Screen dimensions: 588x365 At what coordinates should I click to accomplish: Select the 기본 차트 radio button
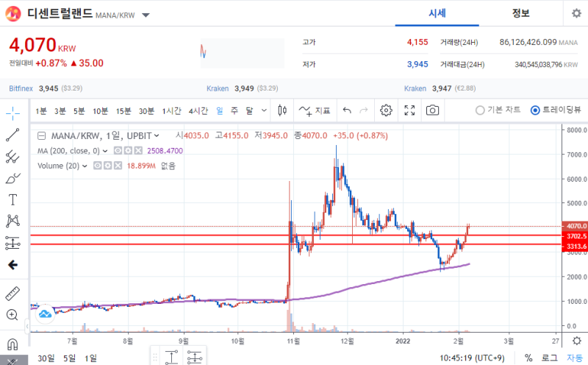pyautogui.click(x=480, y=110)
